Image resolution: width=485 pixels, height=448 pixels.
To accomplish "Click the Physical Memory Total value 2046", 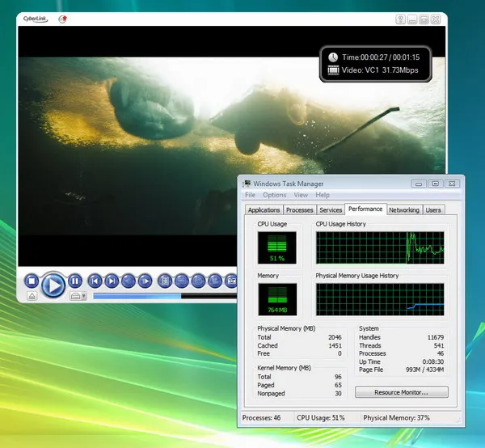I will point(335,337).
